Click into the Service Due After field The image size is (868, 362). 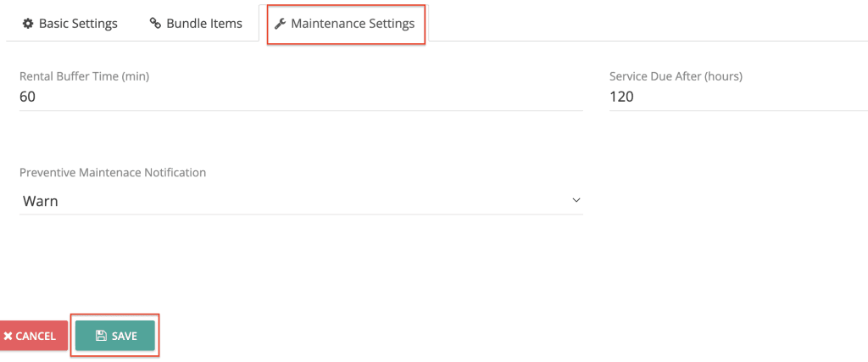pos(737,97)
